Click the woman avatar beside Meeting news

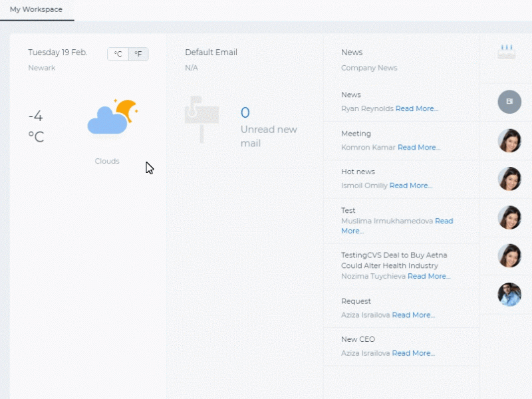pyautogui.click(x=509, y=140)
